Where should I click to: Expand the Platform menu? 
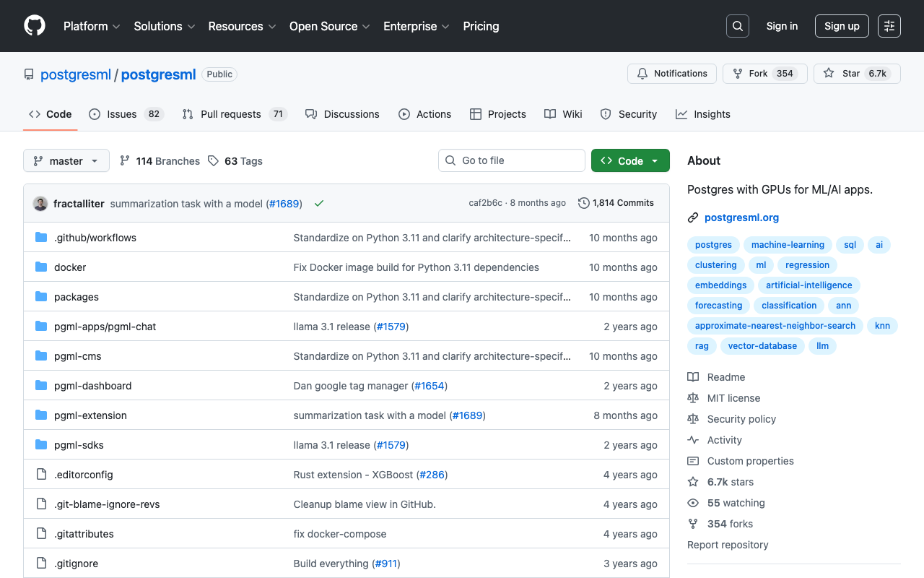coord(92,26)
